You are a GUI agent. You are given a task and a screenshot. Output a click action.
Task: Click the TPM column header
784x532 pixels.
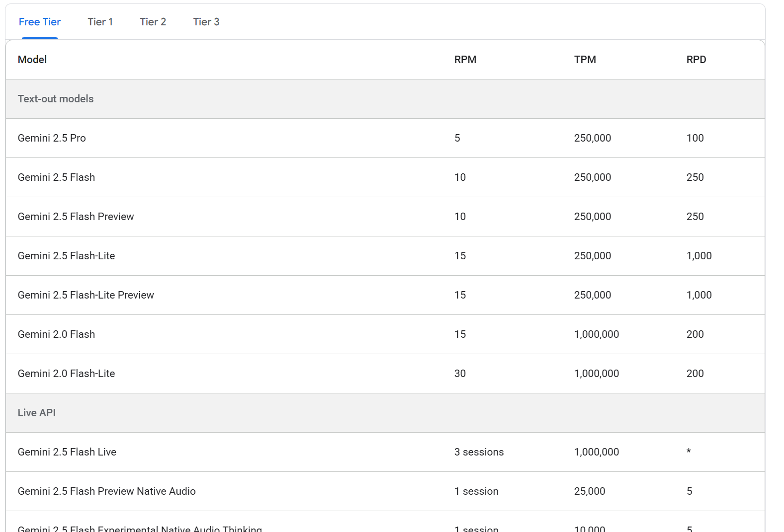tap(585, 60)
